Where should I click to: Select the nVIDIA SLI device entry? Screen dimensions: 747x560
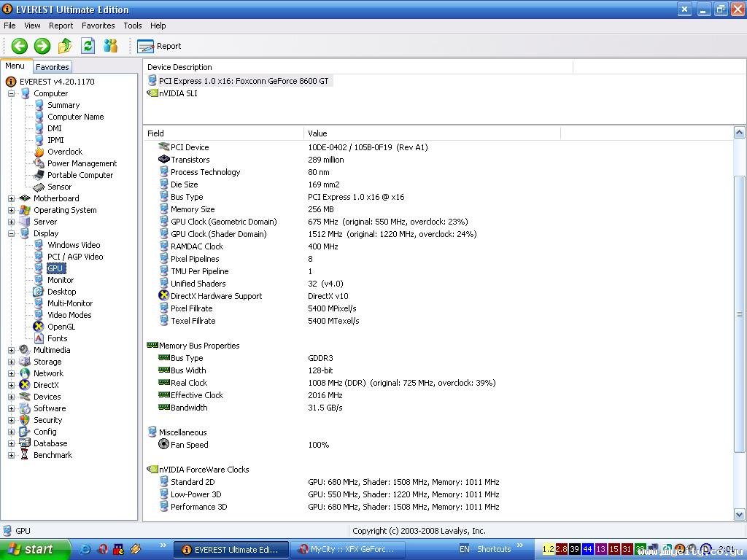point(178,93)
